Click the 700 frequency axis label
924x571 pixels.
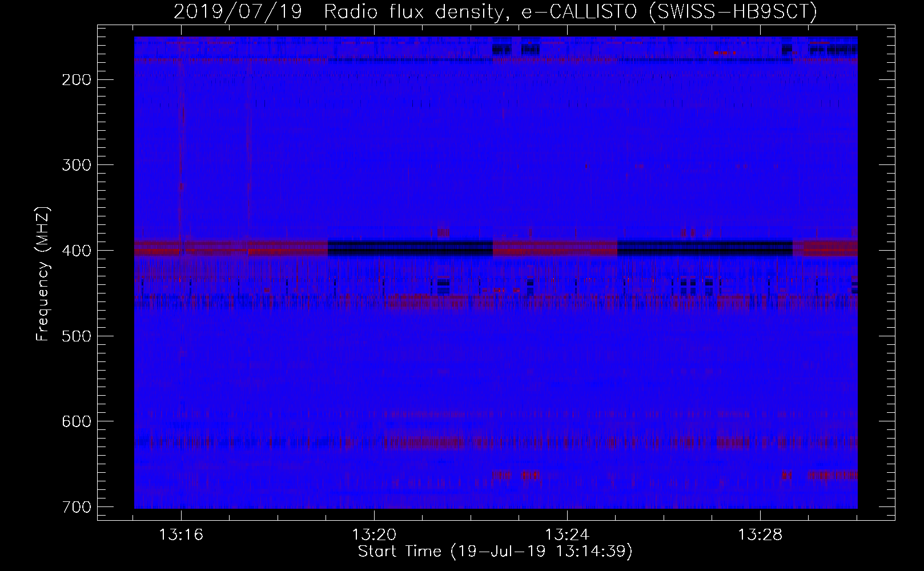coord(76,506)
